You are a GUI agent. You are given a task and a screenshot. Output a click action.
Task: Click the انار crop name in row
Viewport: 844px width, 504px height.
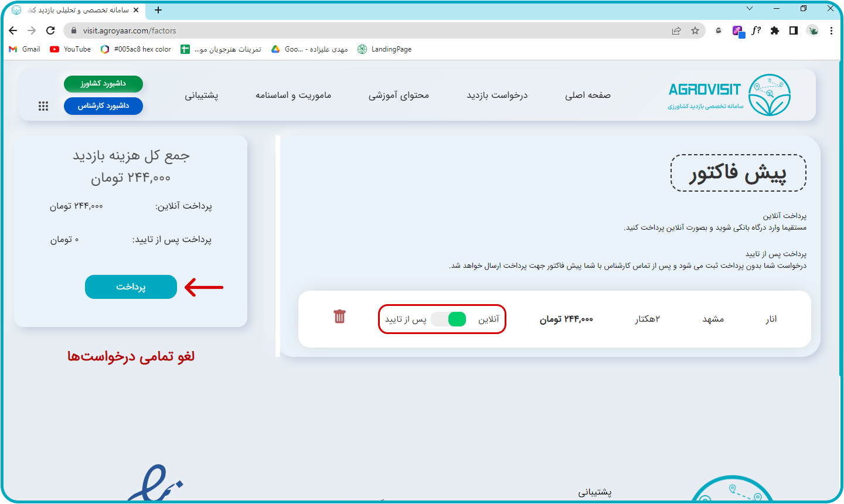pos(771,319)
